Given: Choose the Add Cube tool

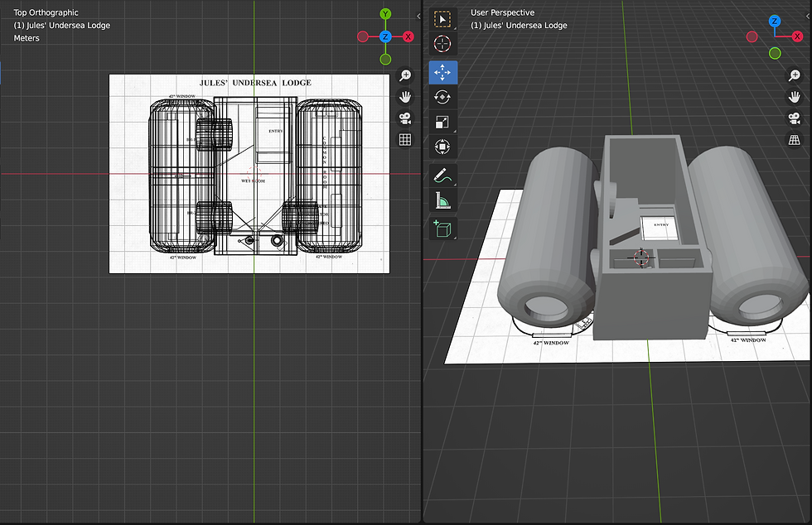Looking at the screenshot, I should [442, 228].
